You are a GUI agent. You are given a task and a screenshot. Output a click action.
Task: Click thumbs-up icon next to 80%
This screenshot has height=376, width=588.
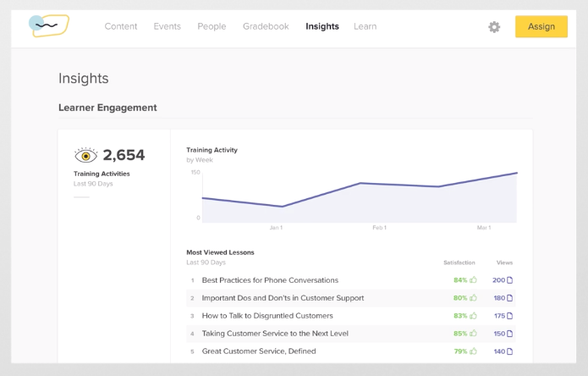click(473, 298)
